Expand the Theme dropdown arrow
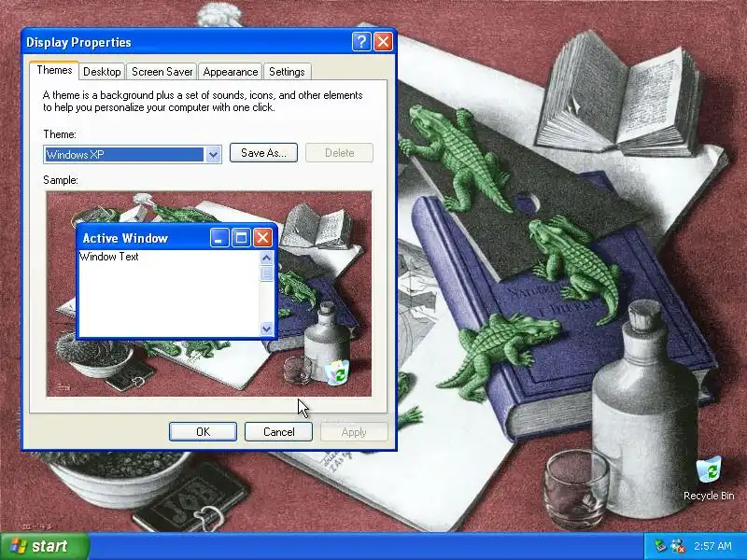 tap(214, 154)
